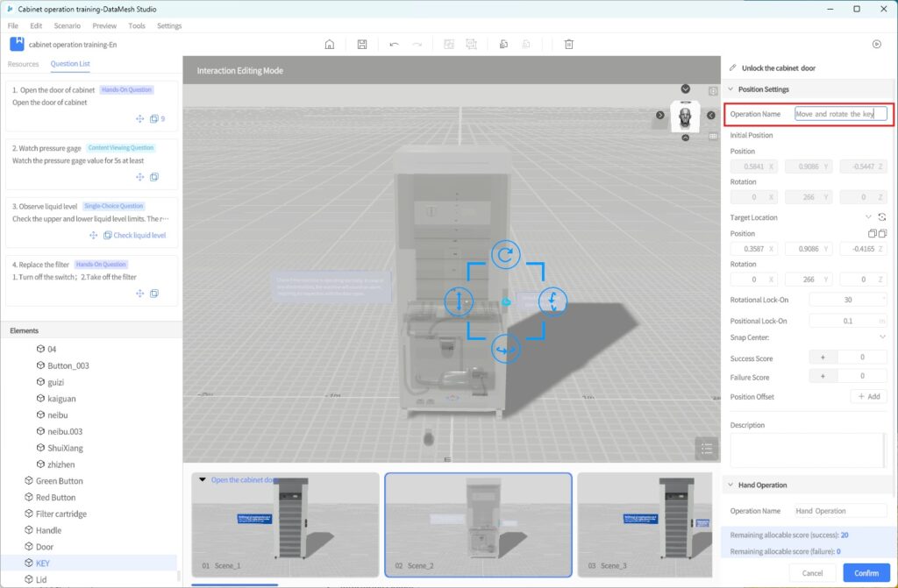Click the Save disk icon
The image size is (898, 588).
pyautogui.click(x=362, y=44)
